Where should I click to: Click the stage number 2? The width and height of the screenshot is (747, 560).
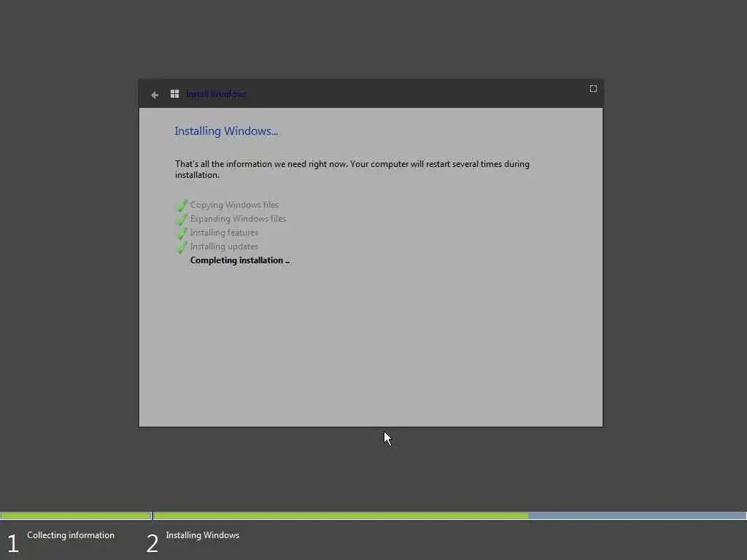point(152,543)
